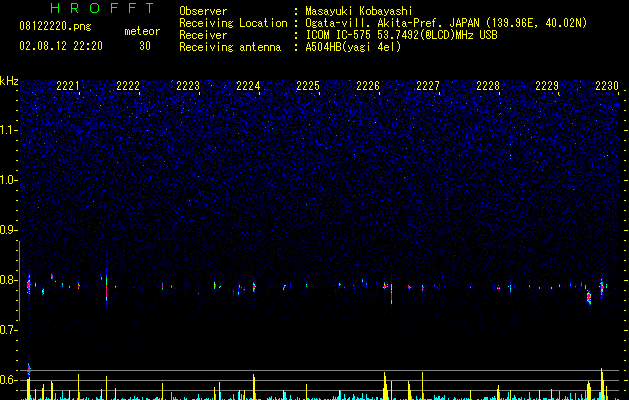Click the Receiving antenna label
The image size is (629, 400).
tap(230, 47)
